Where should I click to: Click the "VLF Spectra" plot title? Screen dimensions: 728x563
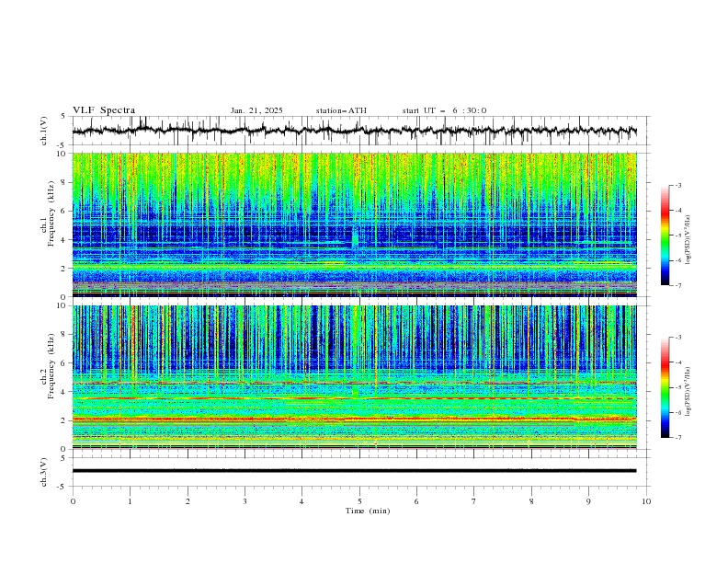tap(104, 110)
